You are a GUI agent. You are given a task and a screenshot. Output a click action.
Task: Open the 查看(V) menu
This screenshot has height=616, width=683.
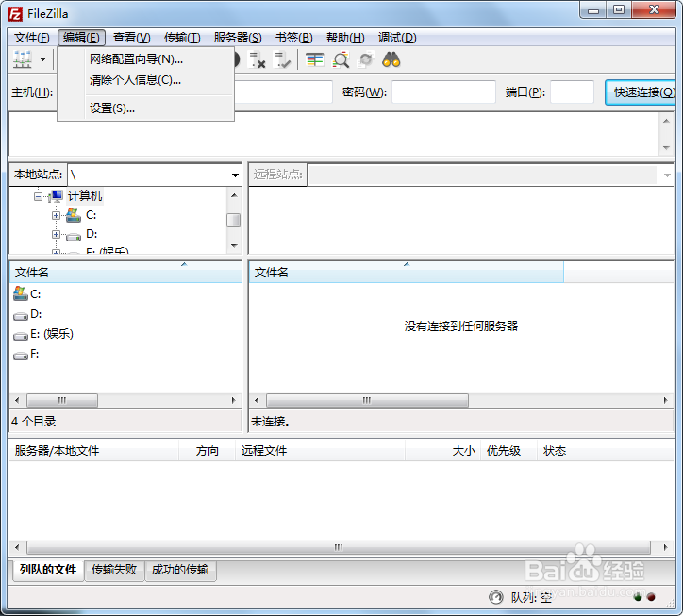tap(131, 38)
